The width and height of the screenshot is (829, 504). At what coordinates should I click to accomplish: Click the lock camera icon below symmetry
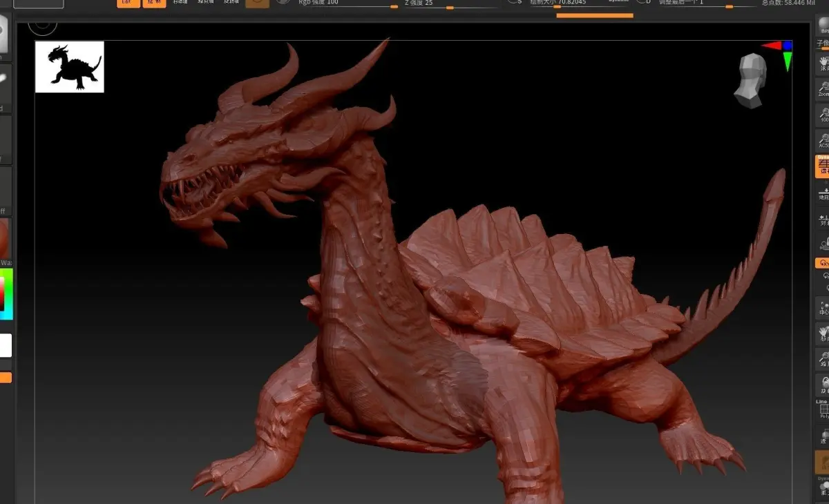823,243
